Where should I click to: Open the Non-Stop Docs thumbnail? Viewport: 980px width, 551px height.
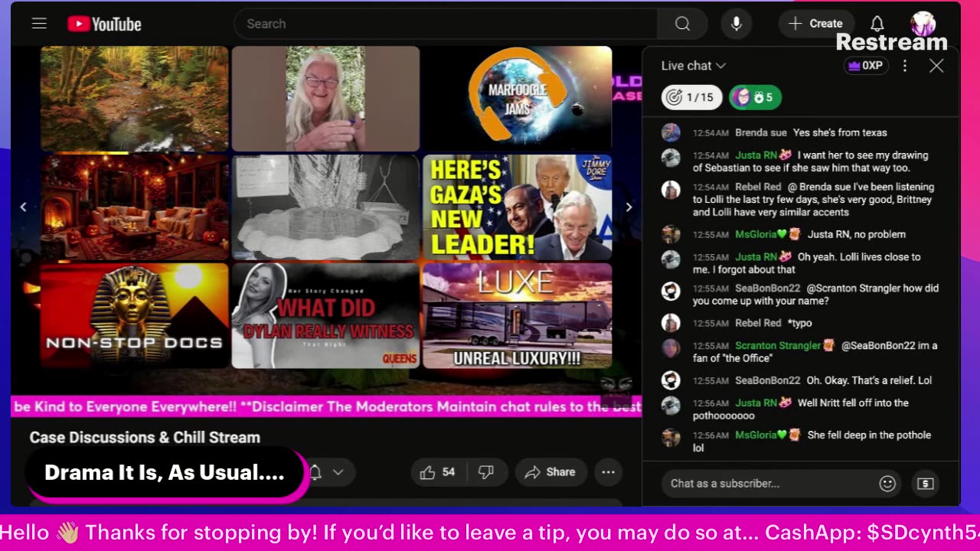point(135,316)
